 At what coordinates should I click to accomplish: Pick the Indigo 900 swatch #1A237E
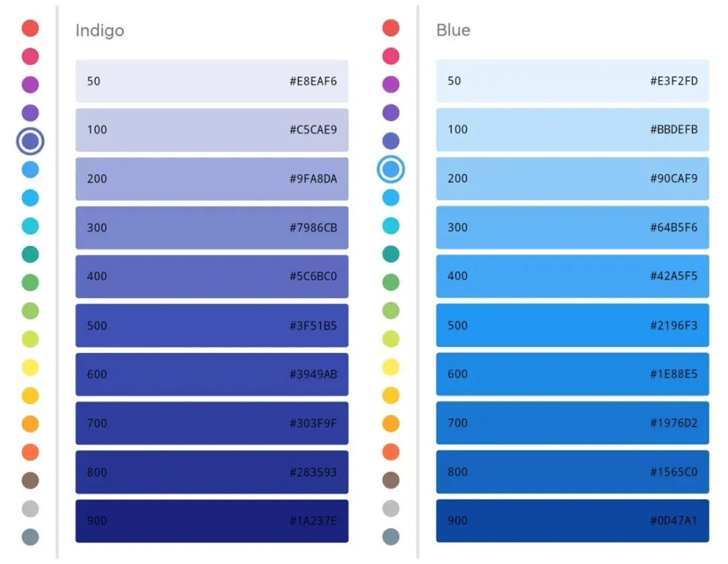pos(212,520)
